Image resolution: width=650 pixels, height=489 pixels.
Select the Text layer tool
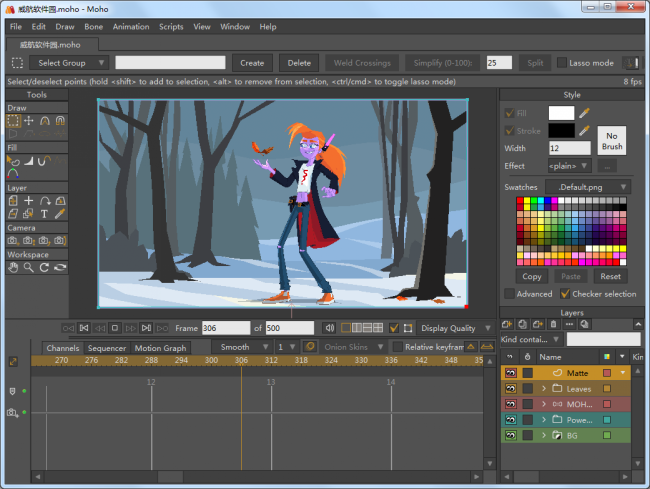[45, 214]
